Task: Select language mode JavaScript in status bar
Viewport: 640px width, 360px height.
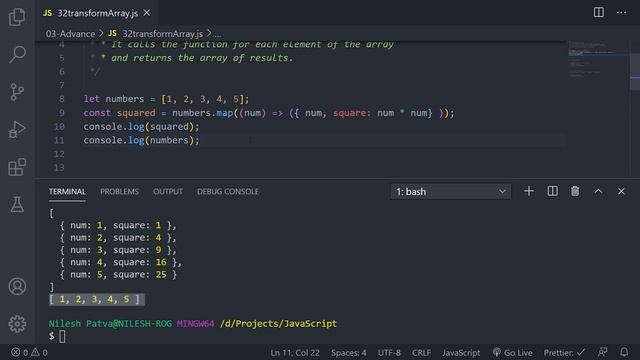Action: click(x=461, y=353)
